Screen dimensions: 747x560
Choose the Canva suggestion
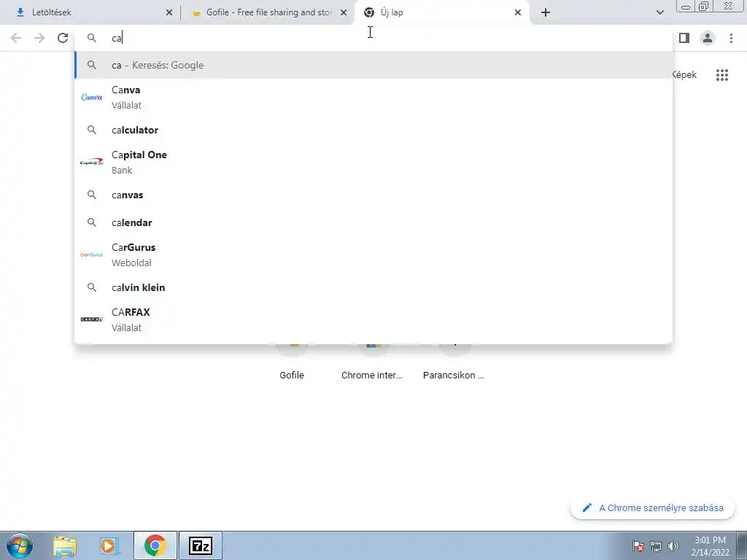[x=373, y=97]
